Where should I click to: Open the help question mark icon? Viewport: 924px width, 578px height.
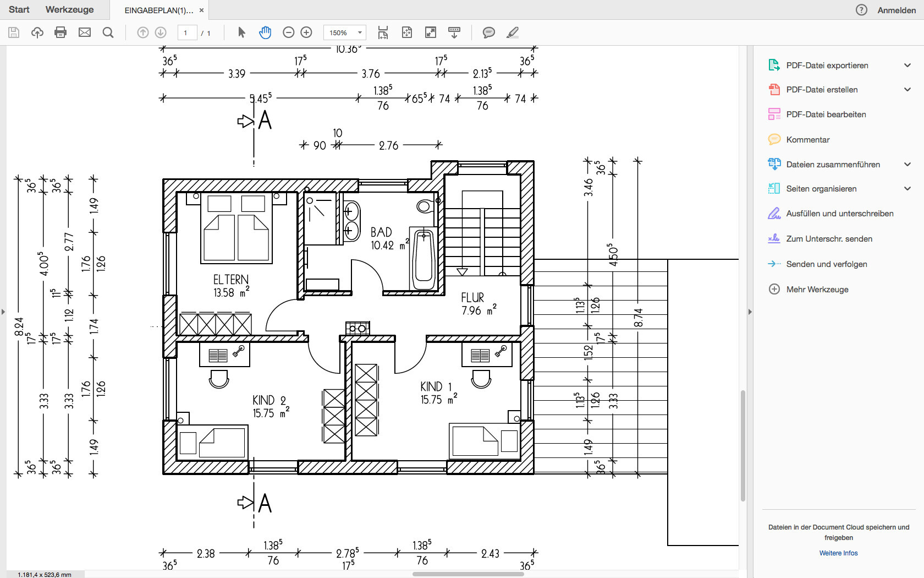tap(861, 10)
